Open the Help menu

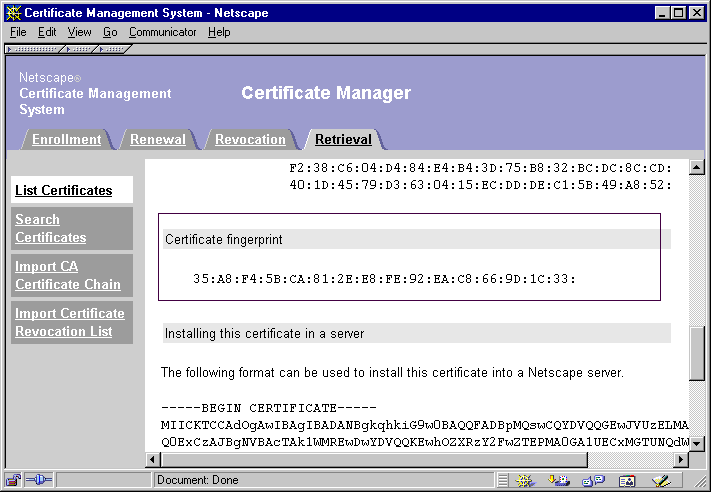(219, 32)
